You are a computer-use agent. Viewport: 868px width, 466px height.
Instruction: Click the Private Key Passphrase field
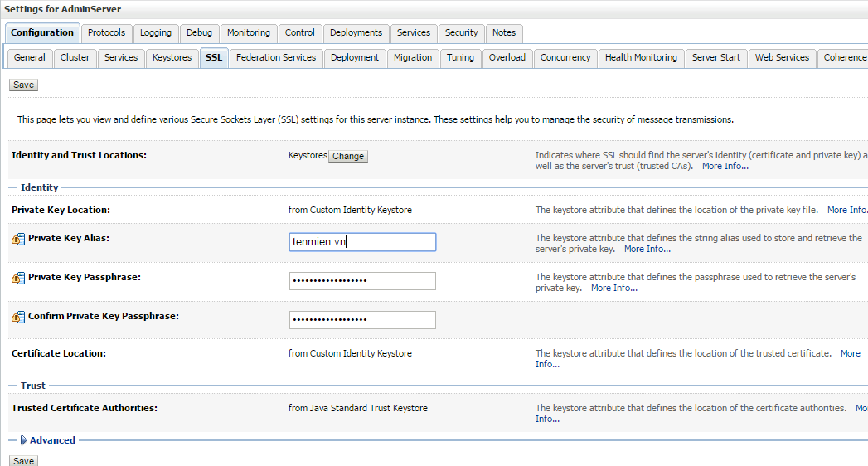(362, 280)
